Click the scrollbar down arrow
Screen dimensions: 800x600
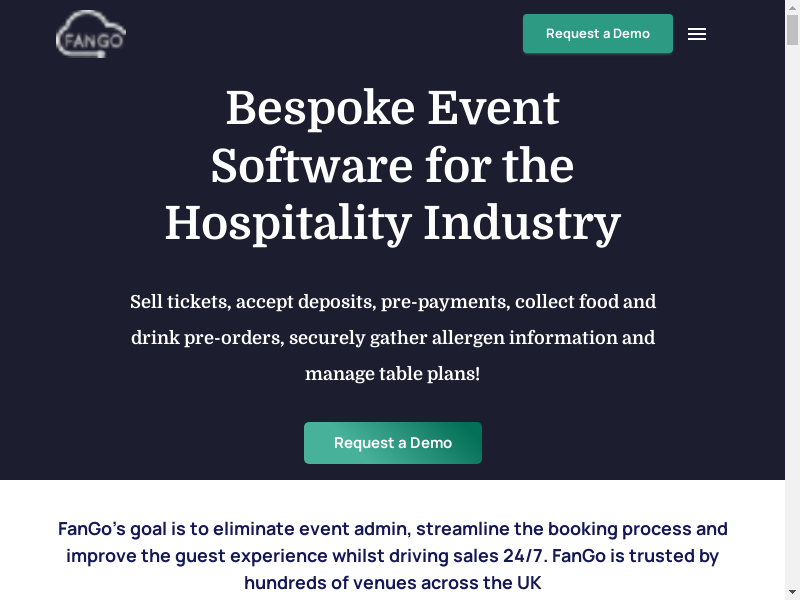[792, 593]
